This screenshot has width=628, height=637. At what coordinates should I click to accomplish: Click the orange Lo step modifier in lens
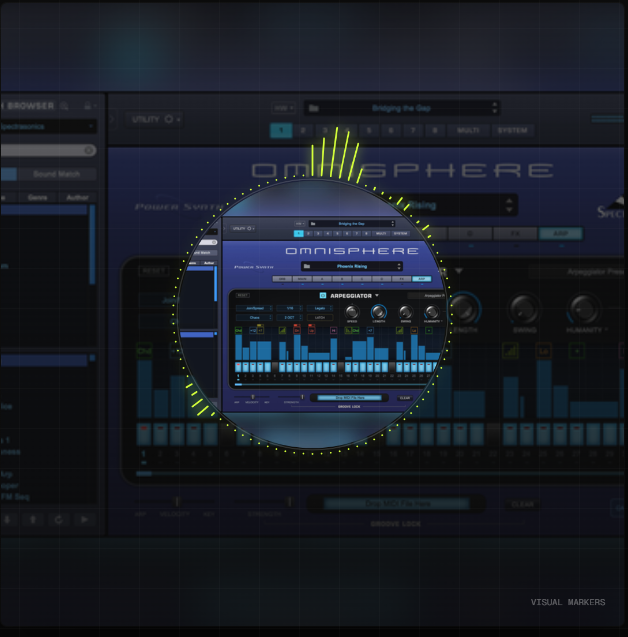click(414, 331)
